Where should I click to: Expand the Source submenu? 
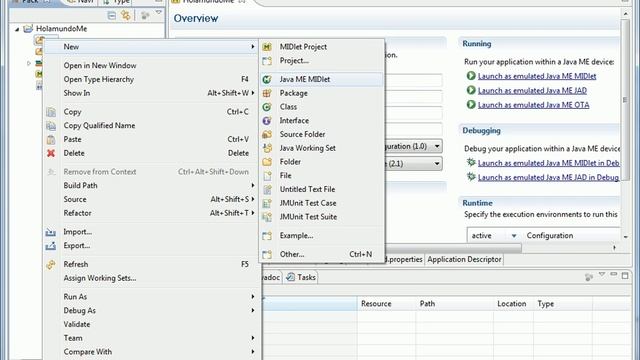(253, 199)
